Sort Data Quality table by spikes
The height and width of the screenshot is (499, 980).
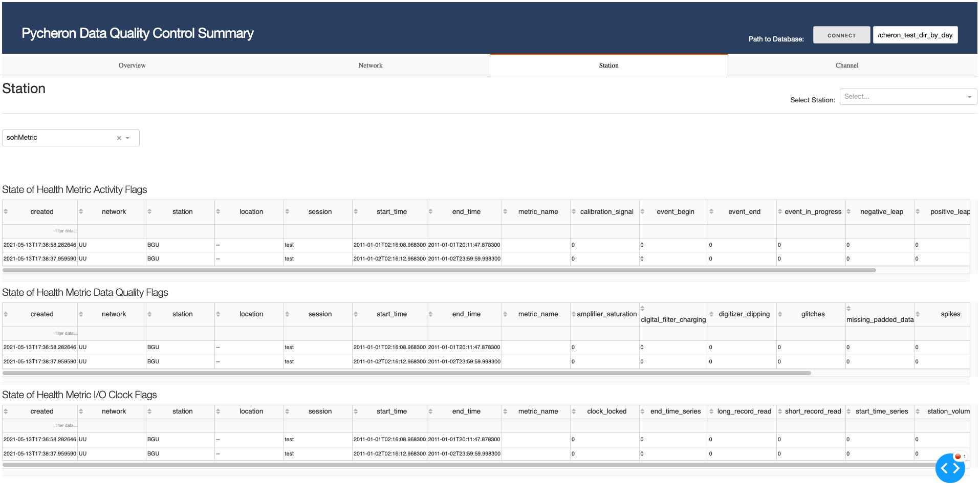point(918,314)
